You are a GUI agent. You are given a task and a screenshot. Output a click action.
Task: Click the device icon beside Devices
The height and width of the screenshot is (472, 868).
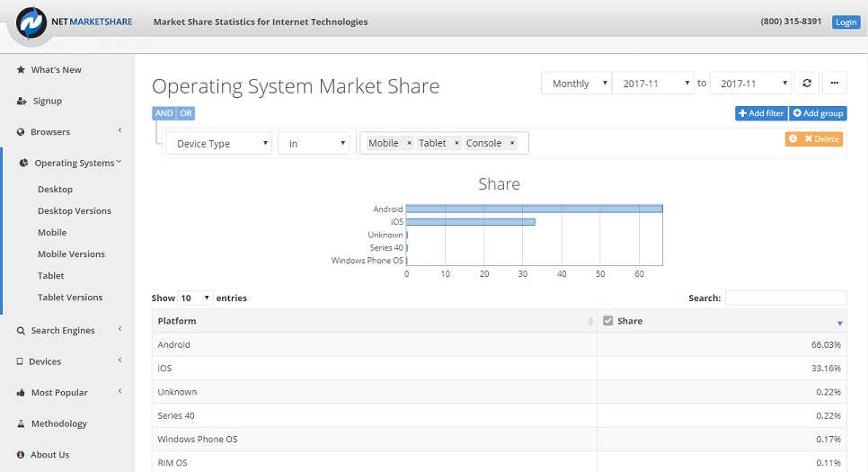tap(20, 361)
